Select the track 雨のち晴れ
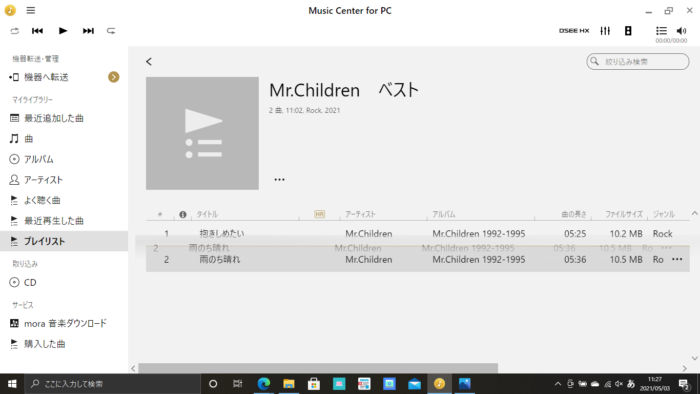 220,260
